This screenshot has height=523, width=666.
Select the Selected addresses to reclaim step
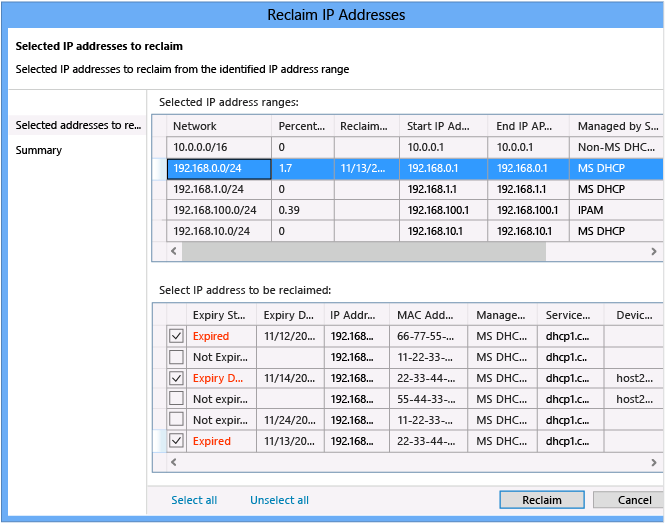(x=78, y=125)
